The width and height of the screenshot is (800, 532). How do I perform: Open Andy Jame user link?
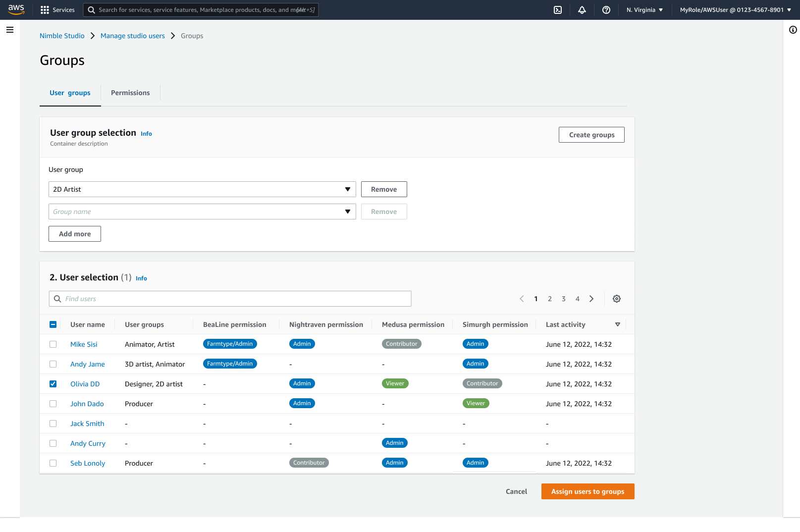pyautogui.click(x=88, y=364)
